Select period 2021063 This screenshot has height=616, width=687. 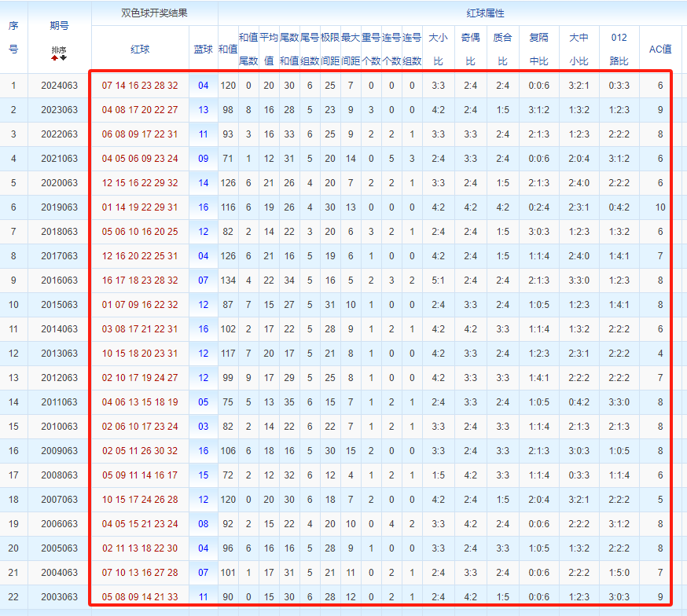[59, 159]
